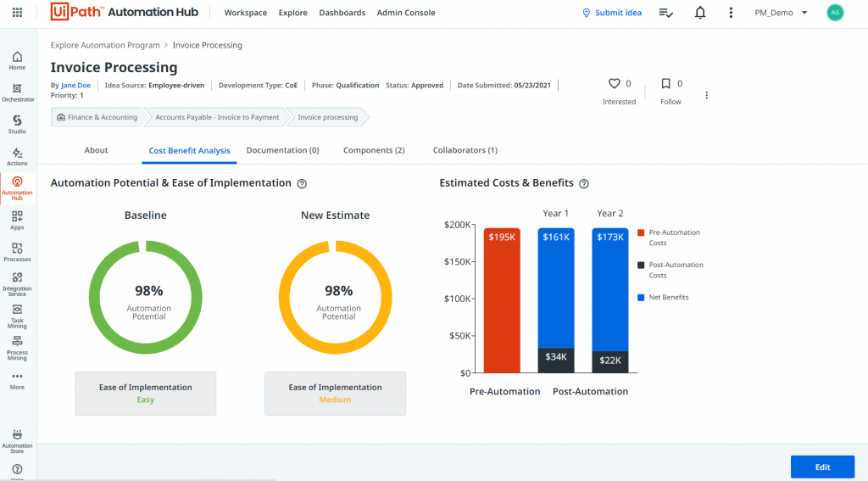The width and height of the screenshot is (868, 481).
Task: Click Accounts Payable - Invoice to Payment chip
Action: (x=217, y=117)
